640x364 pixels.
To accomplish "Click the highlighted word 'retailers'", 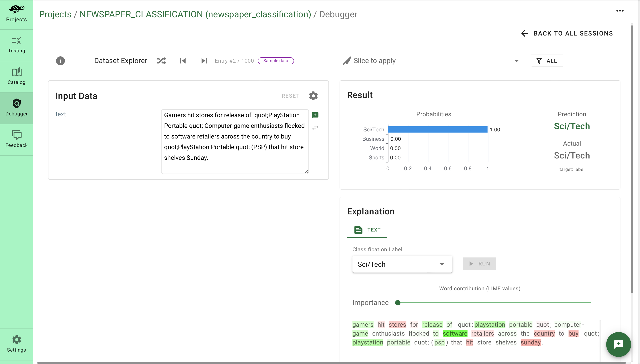I will pyautogui.click(x=482, y=334).
